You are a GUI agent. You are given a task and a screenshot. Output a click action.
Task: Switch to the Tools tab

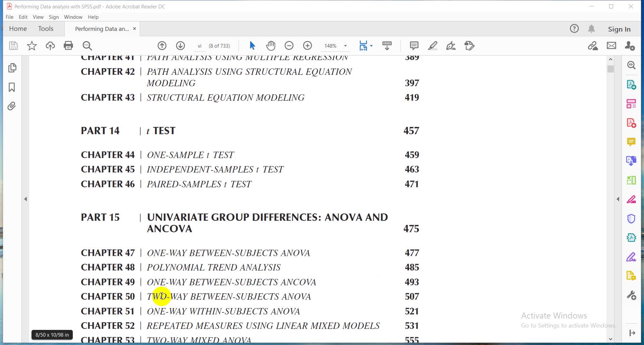pyautogui.click(x=46, y=29)
